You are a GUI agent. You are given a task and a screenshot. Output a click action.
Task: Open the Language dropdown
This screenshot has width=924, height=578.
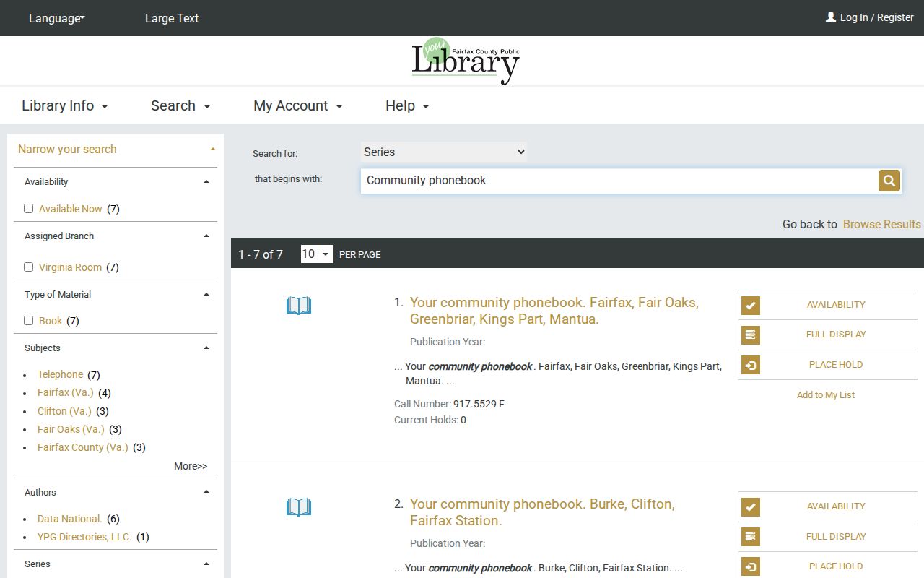pos(56,18)
